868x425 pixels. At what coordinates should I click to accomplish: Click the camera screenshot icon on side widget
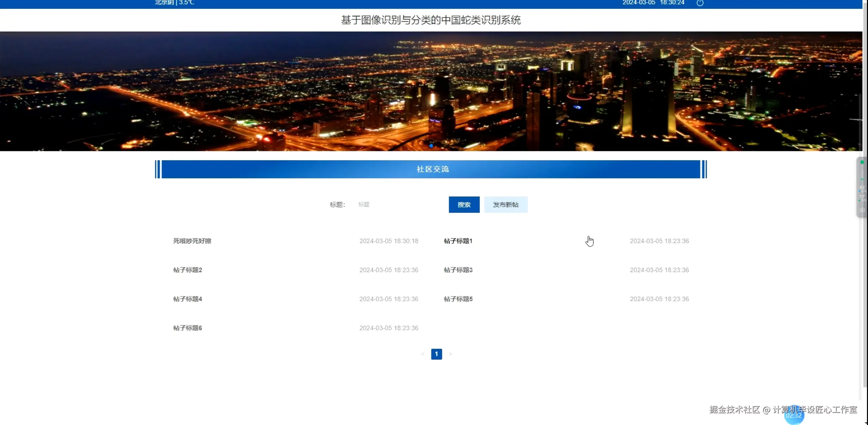point(862,210)
